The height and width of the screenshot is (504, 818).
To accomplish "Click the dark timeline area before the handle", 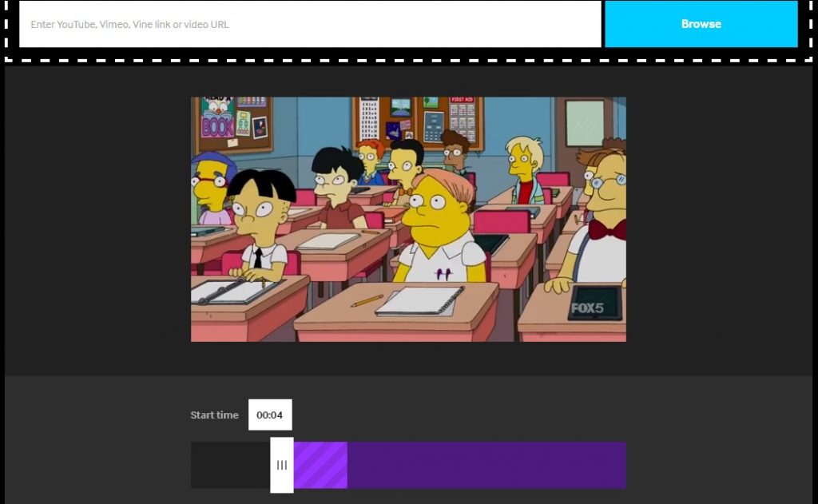I will (x=231, y=465).
